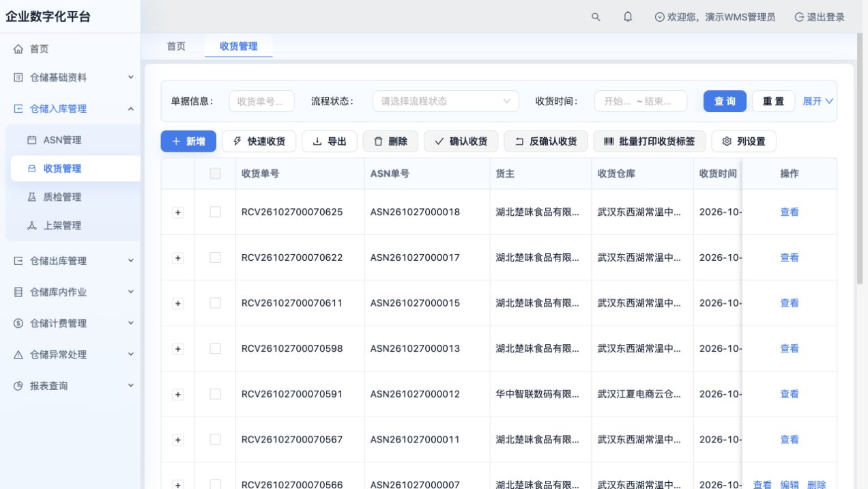Expand row RCV26102700070625 with plus icon
This screenshot has width=868, height=489.
pos(178,212)
